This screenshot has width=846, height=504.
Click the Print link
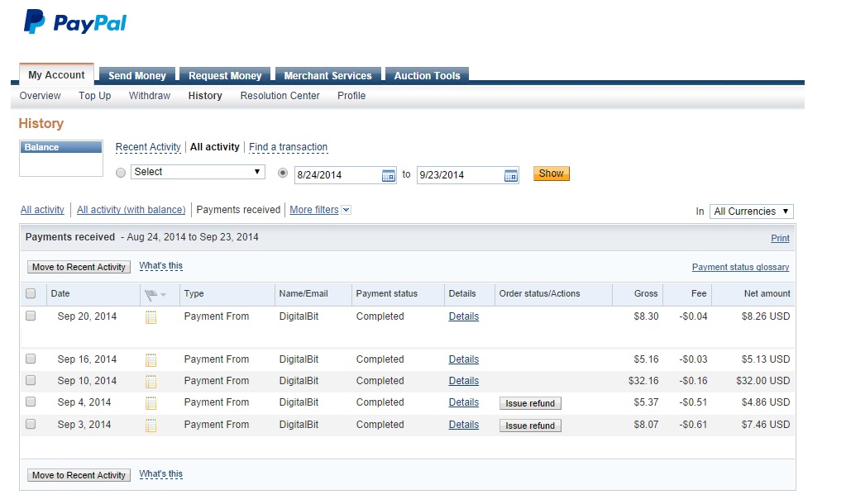click(x=780, y=238)
